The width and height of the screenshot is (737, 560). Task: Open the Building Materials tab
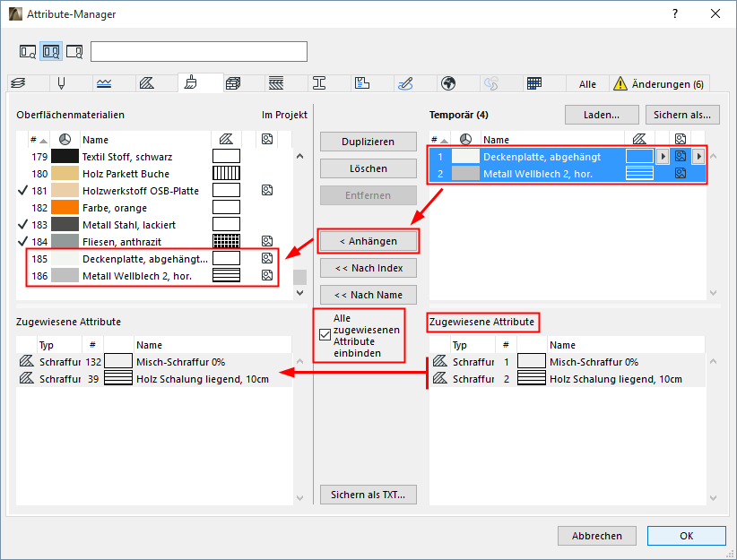click(x=233, y=83)
